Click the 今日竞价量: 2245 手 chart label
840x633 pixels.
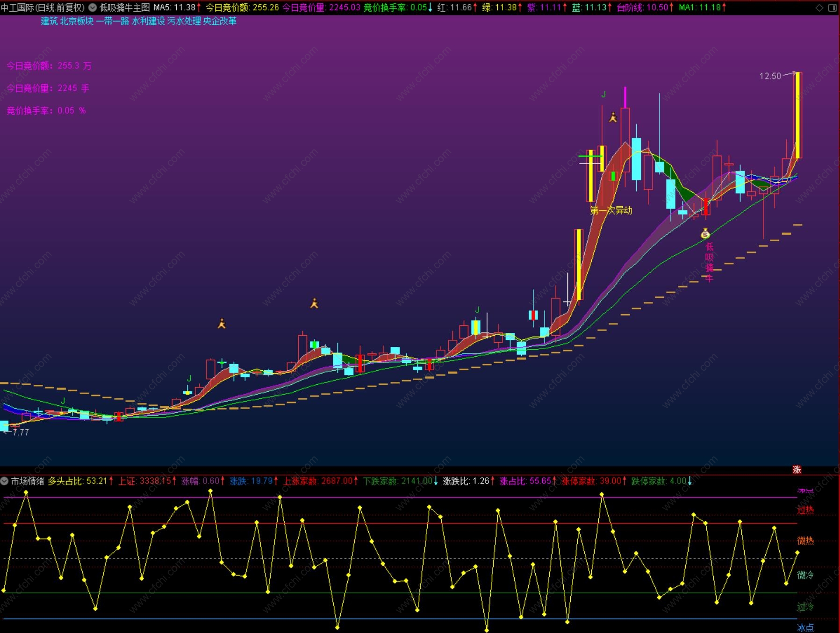coord(48,88)
